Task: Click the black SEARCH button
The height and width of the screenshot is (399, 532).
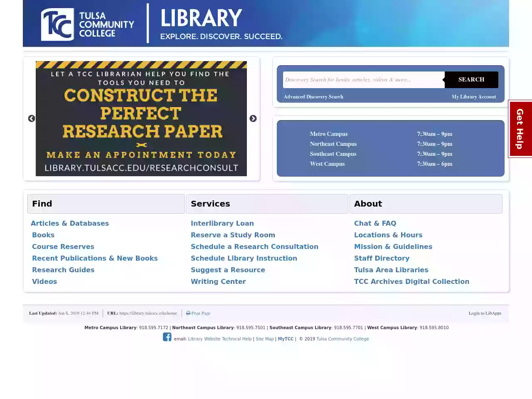Action: [471, 80]
